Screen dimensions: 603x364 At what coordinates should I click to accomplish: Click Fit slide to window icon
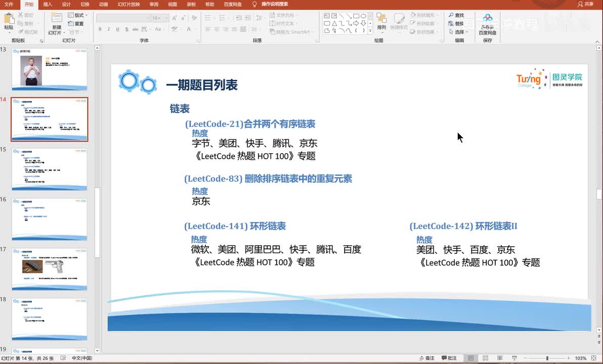(594, 358)
